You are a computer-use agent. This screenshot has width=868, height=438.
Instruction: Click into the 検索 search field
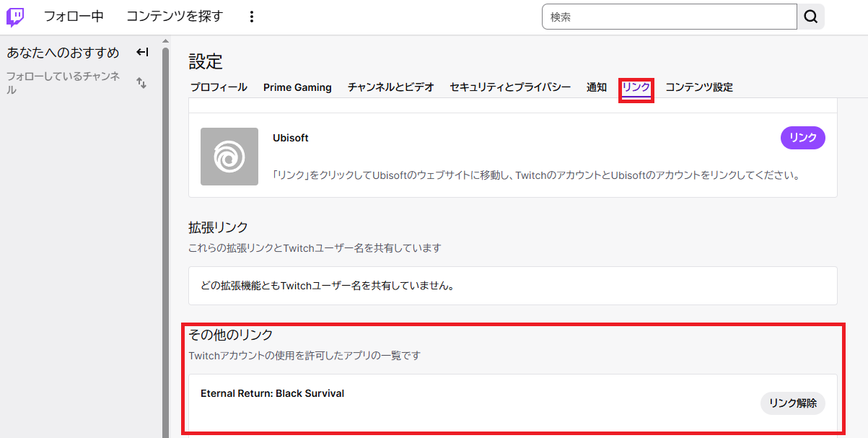coord(669,17)
